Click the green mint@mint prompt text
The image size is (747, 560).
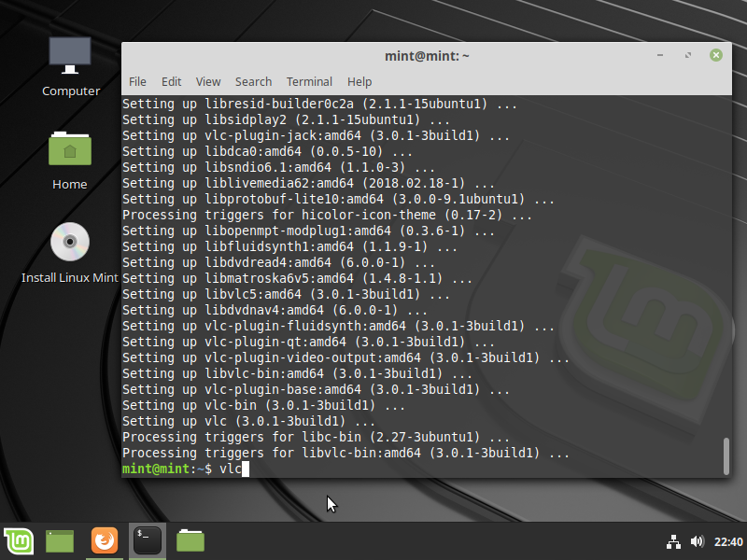tap(156, 469)
